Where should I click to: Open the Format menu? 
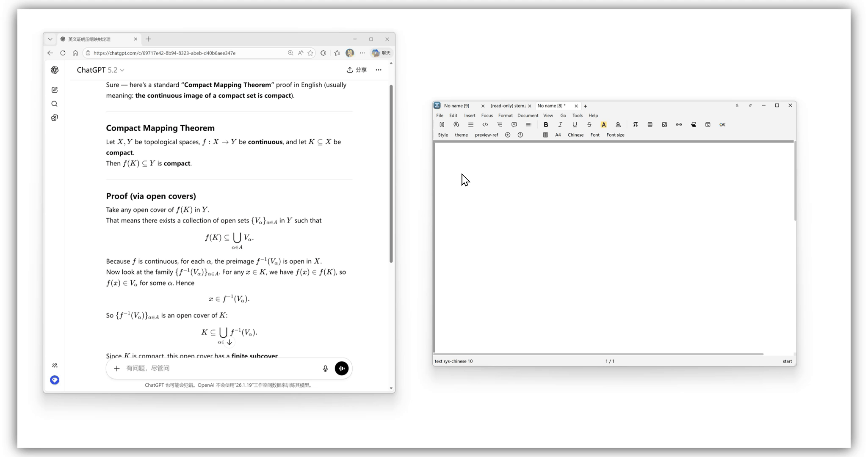(505, 116)
